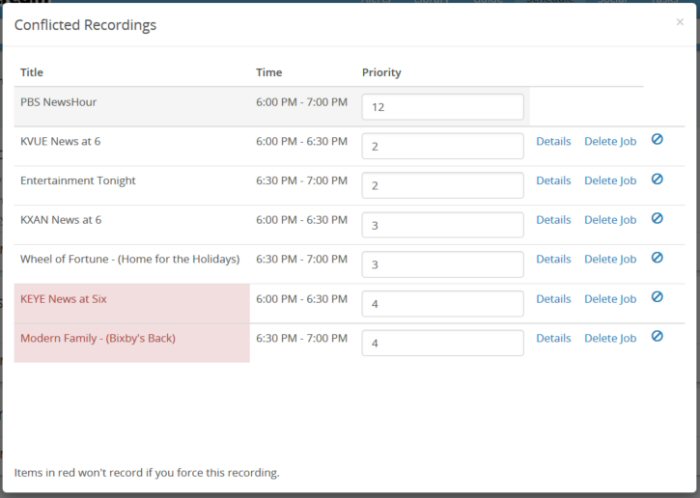The image size is (700, 498).
Task: Open Details for KVUE News at 6
Action: [554, 141]
